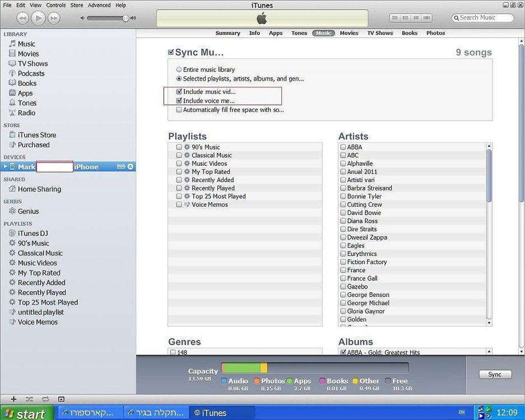Click the volume slider knob

point(126,18)
